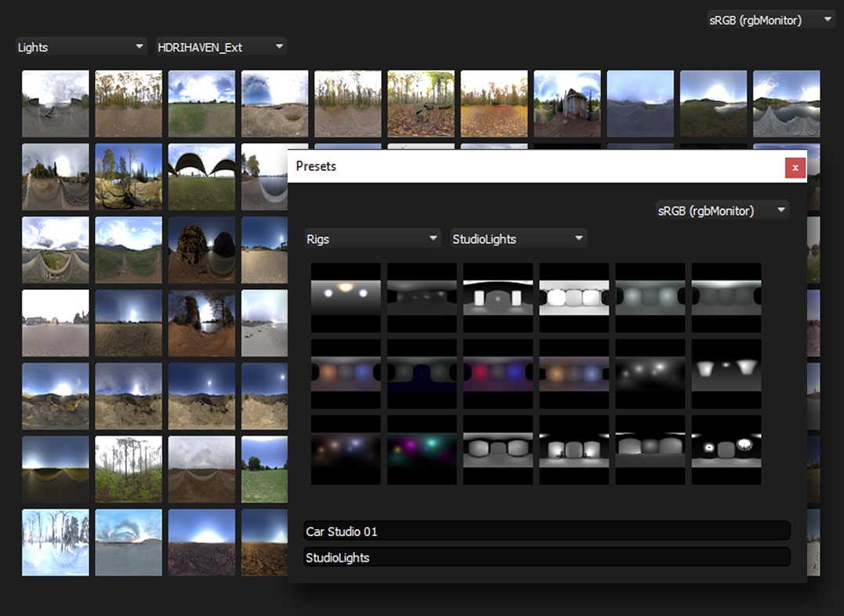Expand the StudioLights dropdown in Presets

pyautogui.click(x=518, y=239)
